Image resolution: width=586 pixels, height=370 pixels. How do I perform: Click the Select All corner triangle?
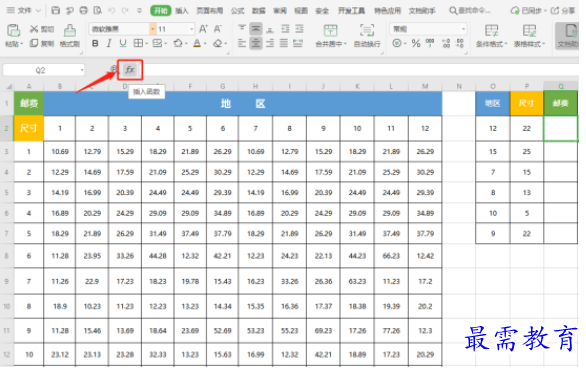(9, 86)
